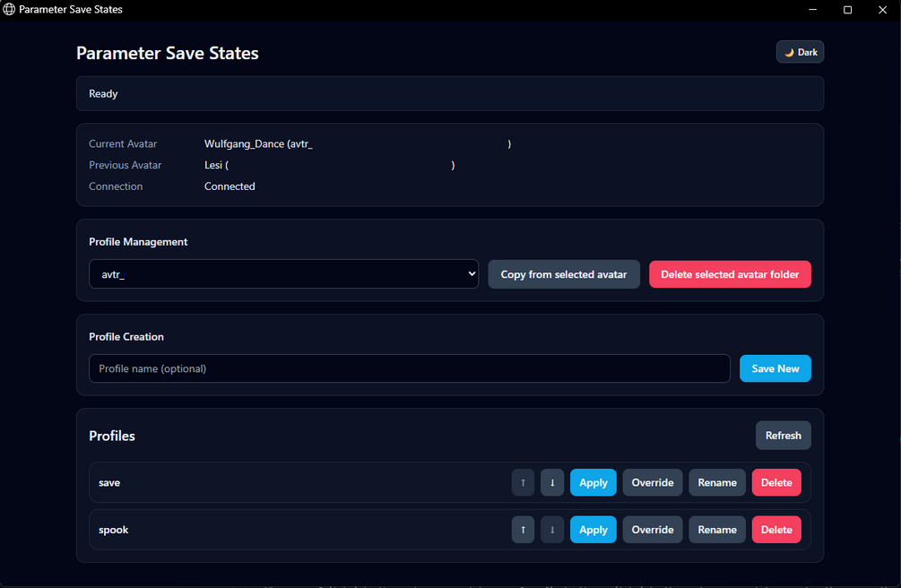The height and width of the screenshot is (588, 901).
Task: Override the save profile
Action: 652,482
